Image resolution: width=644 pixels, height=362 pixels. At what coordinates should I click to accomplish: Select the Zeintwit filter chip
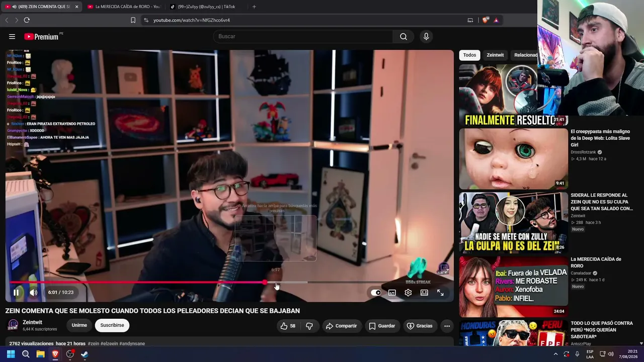pyautogui.click(x=495, y=55)
